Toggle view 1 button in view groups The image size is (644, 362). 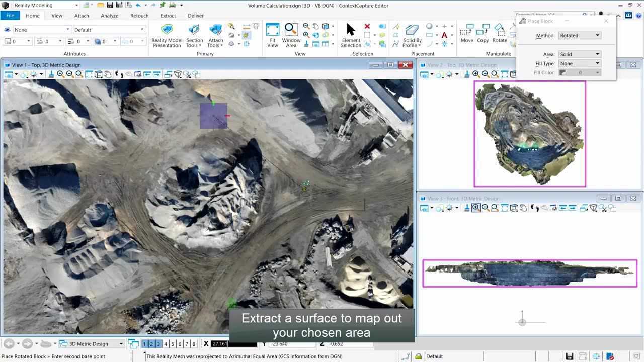(x=144, y=344)
